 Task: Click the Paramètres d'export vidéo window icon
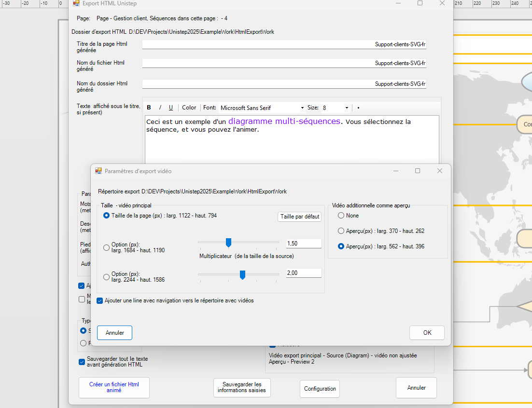pyautogui.click(x=98, y=171)
